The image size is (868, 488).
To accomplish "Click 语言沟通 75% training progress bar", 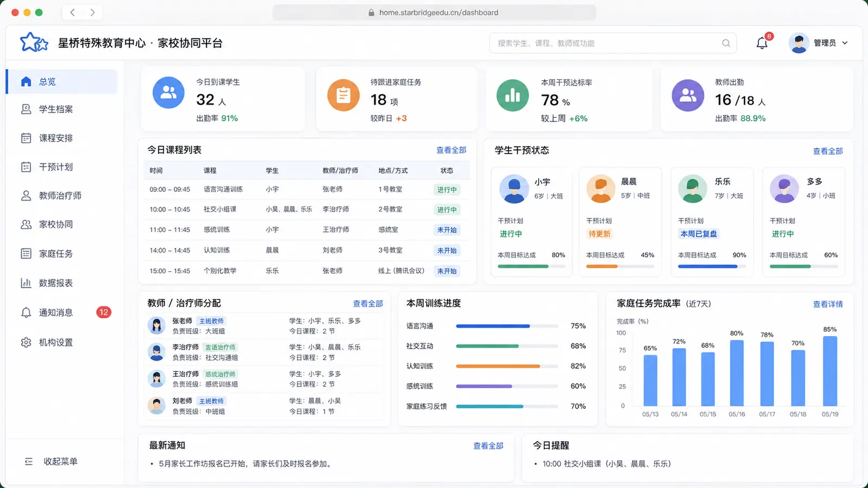I will [507, 326].
